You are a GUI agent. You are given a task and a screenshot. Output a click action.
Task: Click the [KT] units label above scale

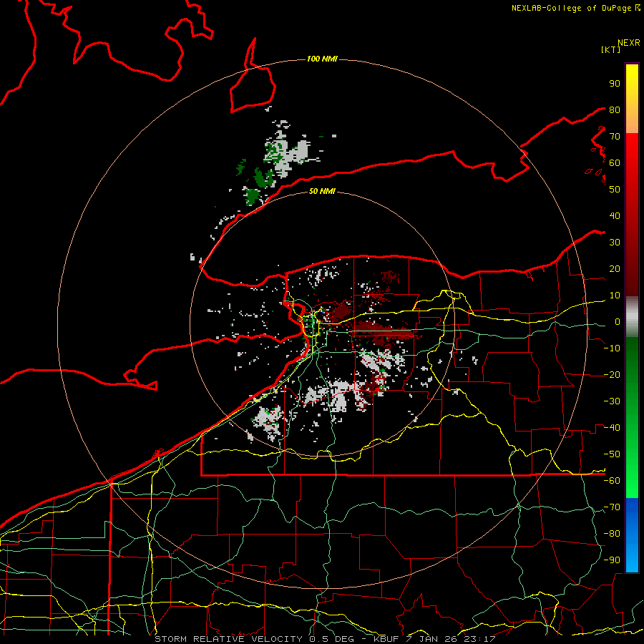pyautogui.click(x=610, y=49)
